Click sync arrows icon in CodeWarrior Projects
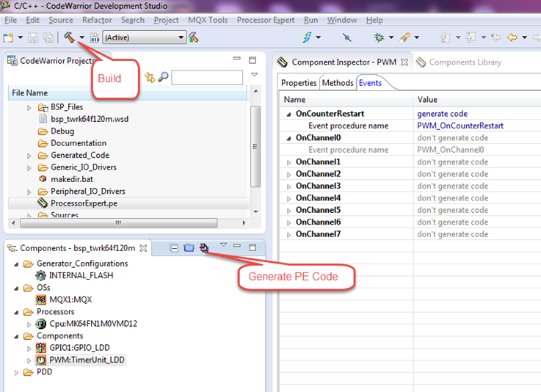Viewport: 541px width, 392px height. pos(150,77)
